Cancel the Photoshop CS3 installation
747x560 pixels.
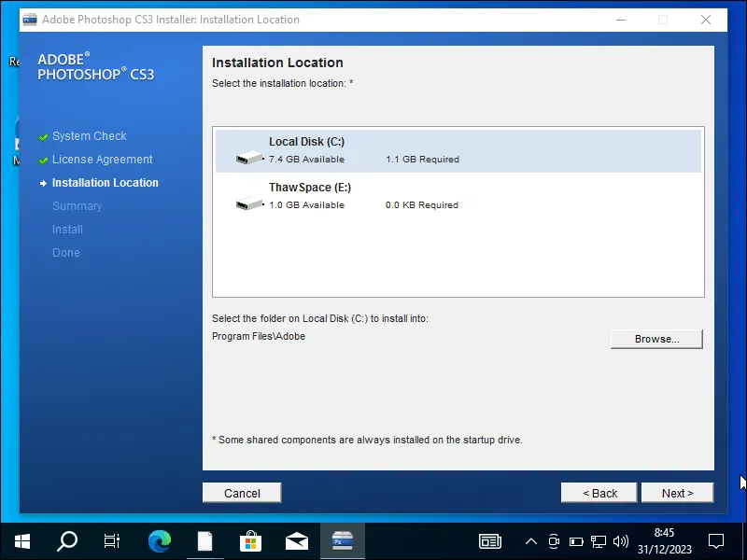coord(242,493)
